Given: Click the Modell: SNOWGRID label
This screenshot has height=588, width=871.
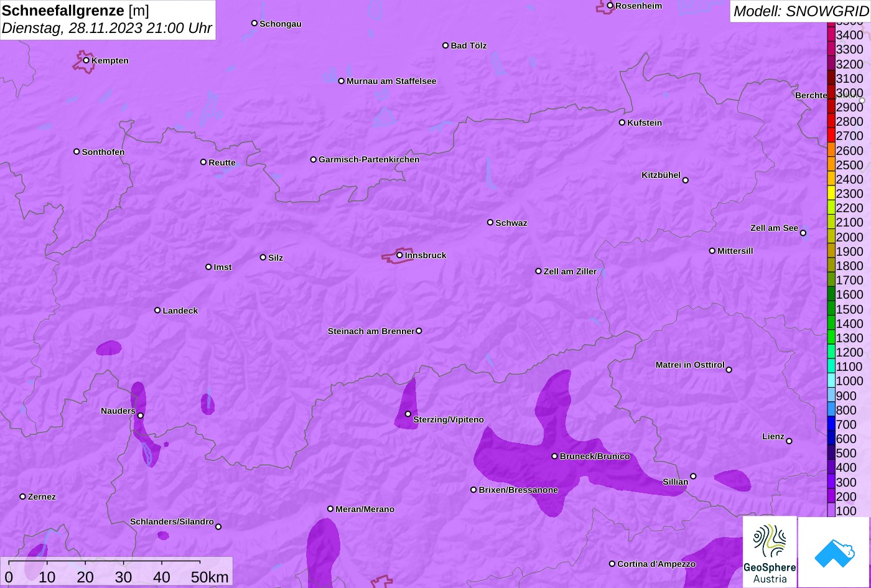Looking at the screenshot, I should click(x=801, y=11).
